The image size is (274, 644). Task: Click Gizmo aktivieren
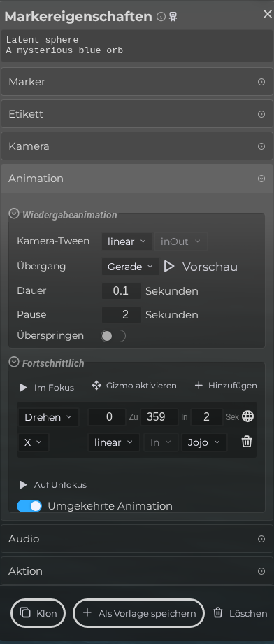(x=134, y=386)
